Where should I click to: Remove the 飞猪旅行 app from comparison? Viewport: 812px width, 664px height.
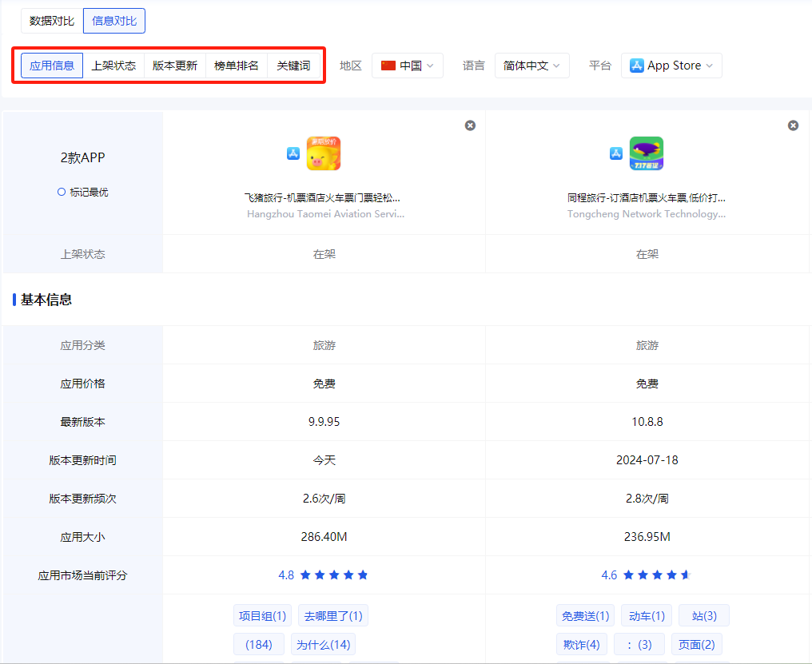470,125
